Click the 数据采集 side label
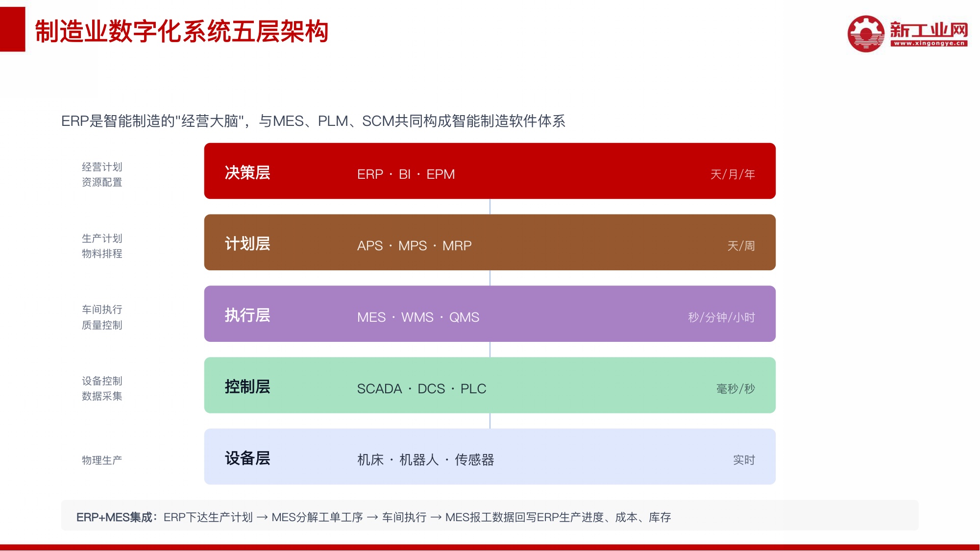Viewport: 980px width, 551px height. click(102, 396)
